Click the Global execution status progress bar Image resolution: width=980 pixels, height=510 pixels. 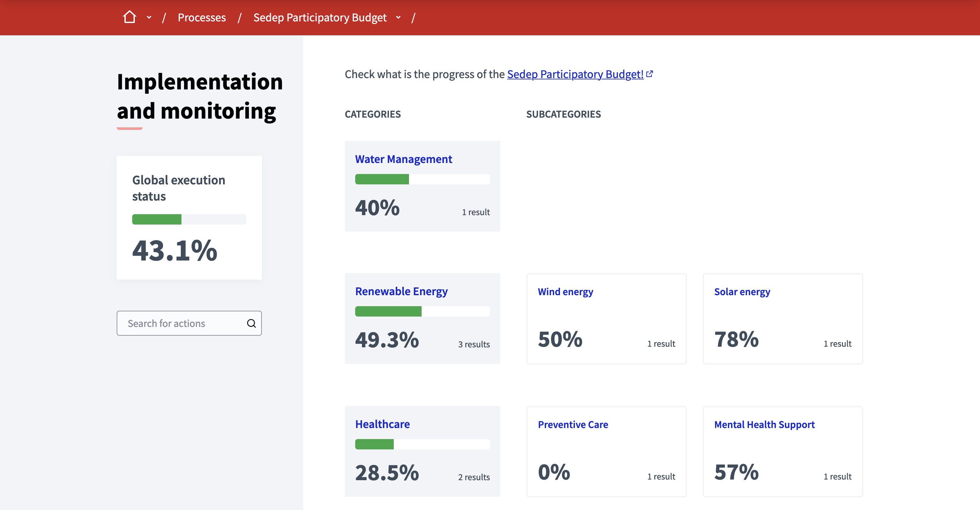(x=189, y=219)
